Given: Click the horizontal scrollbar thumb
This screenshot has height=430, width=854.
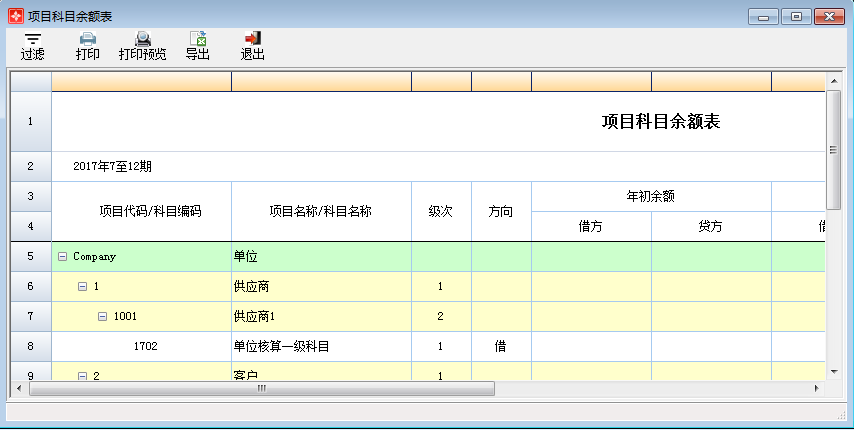Looking at the screenshot, I should [x=260, y=388].
